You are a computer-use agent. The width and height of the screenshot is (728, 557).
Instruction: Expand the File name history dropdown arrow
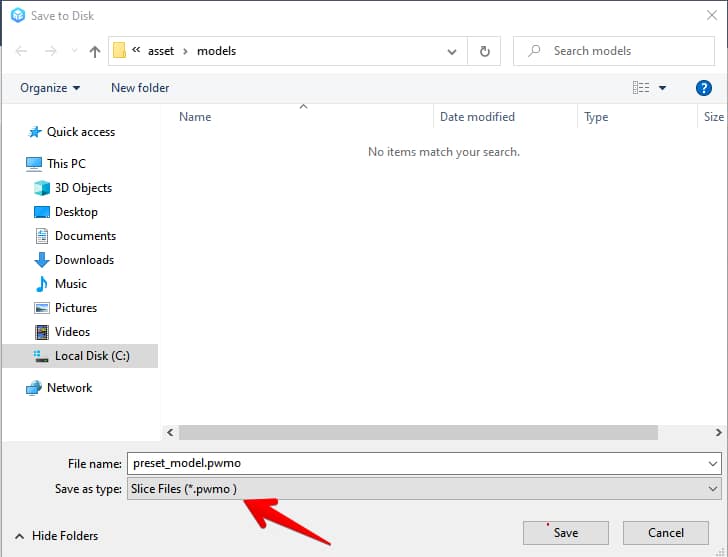(x=713, y=463)
